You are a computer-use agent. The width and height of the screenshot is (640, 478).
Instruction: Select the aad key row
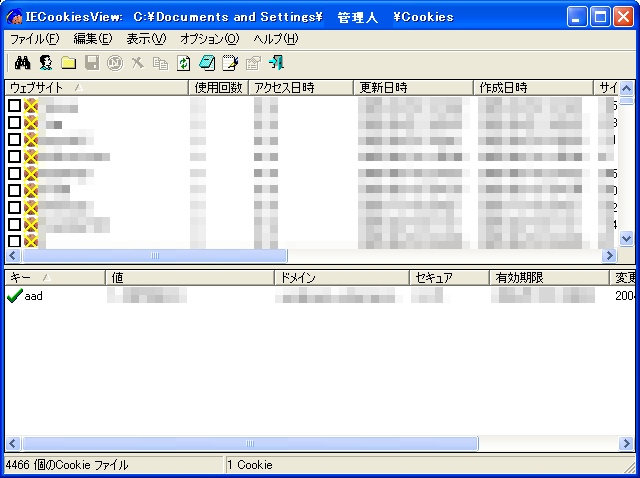pyautogui.click(x=320, y=296)
